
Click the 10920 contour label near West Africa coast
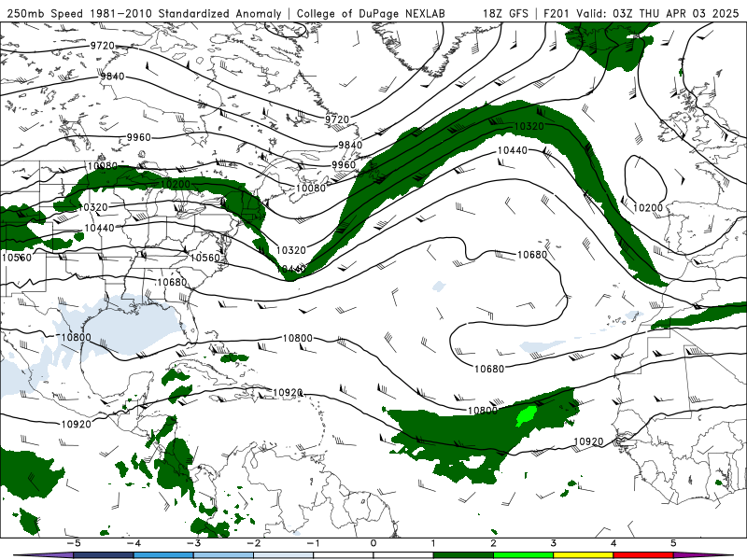click(x=588, y=441)
